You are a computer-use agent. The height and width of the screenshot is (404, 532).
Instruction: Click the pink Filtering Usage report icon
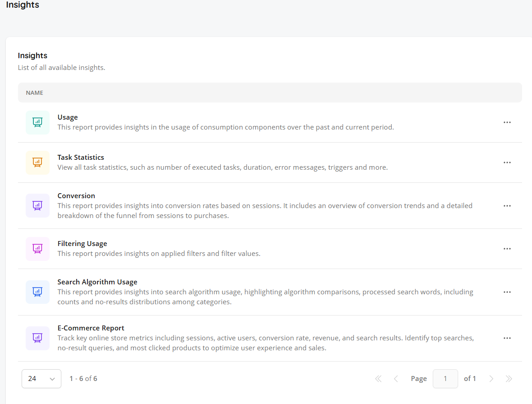click(x=37, y=249)
